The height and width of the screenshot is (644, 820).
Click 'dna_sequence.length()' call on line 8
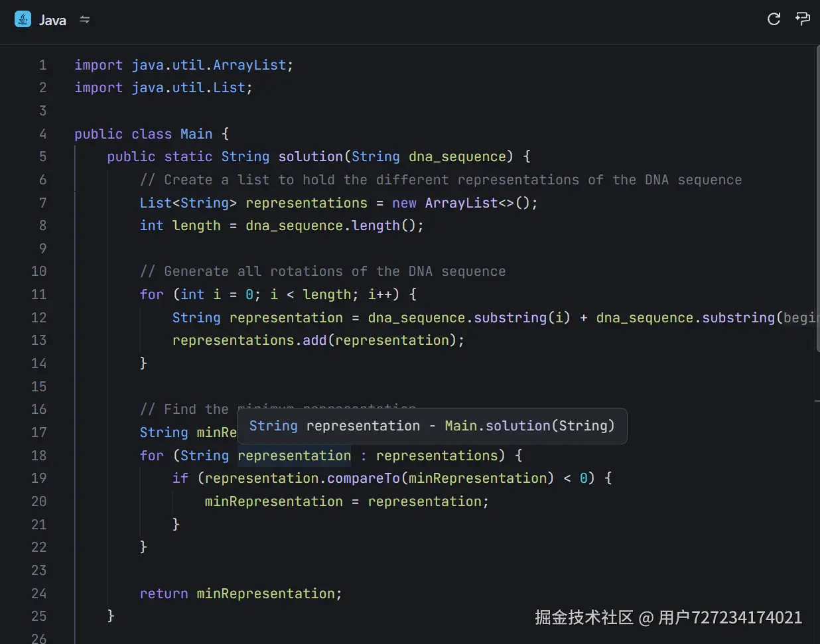334,225
